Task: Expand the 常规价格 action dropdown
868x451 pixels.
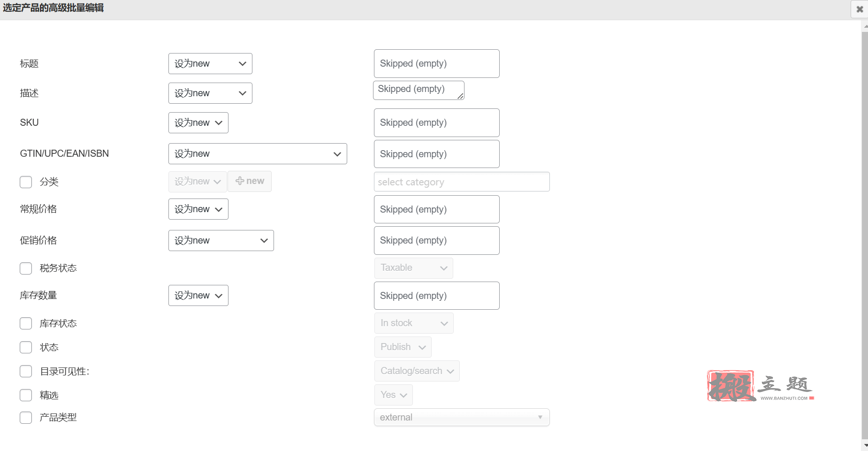Action: click(198, 209)
